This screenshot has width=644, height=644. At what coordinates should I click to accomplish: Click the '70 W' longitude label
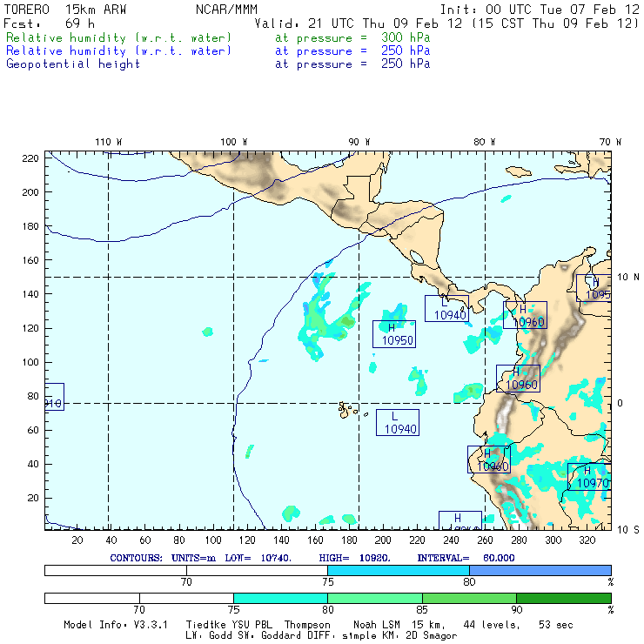tap(610, 142)
